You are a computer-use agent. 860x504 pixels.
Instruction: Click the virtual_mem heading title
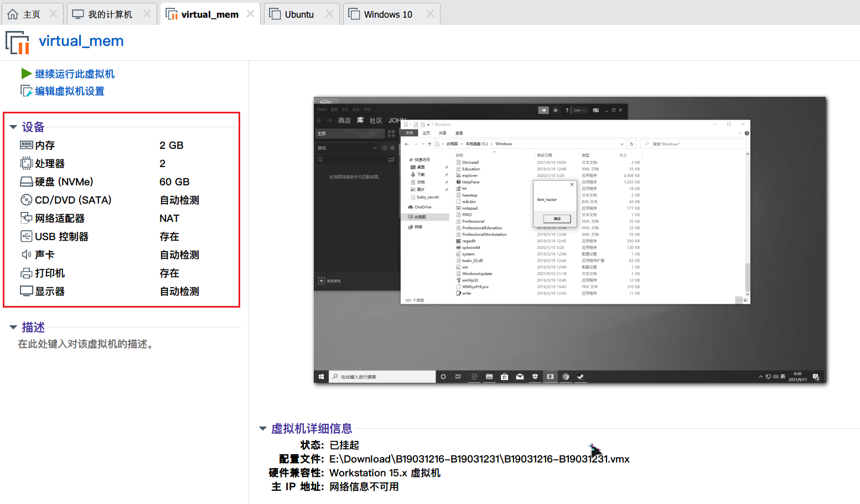81,41
